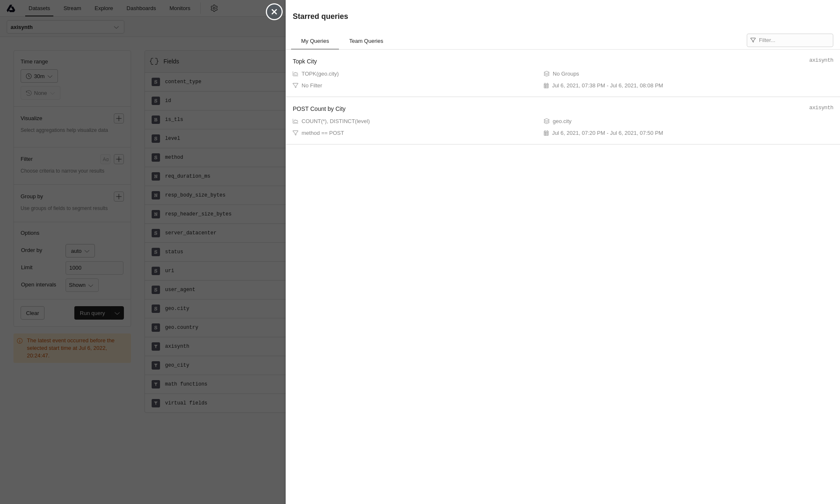This screenshot has height=504, width=840.
Task: Toggle the filter case sensitivity Aa button
Action: pos(105,159)
